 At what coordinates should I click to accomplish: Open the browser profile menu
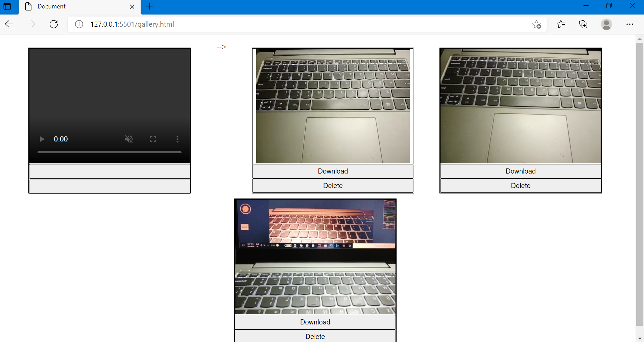(x=606, y=24)
